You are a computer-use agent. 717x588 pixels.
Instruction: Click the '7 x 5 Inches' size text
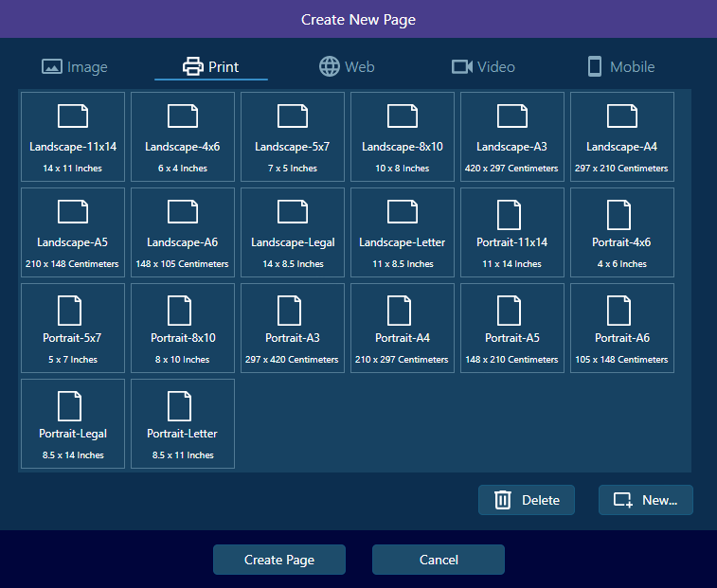(293, 169)
